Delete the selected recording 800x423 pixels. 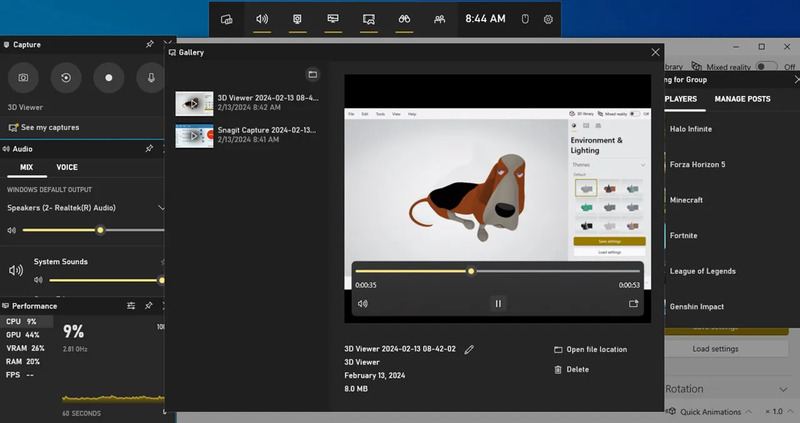coord(577,369)
